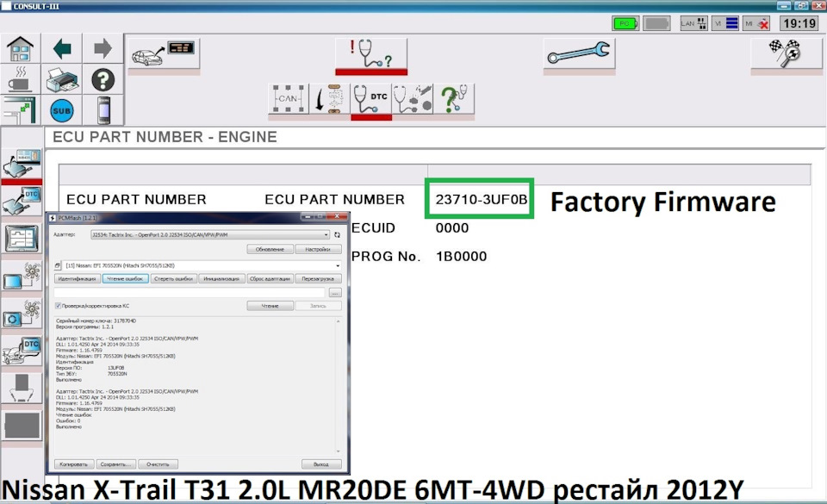Click the screen resize arrows icon
This screenshot has width=827, height=504.
pyautogui.click(x=21, y=110)
